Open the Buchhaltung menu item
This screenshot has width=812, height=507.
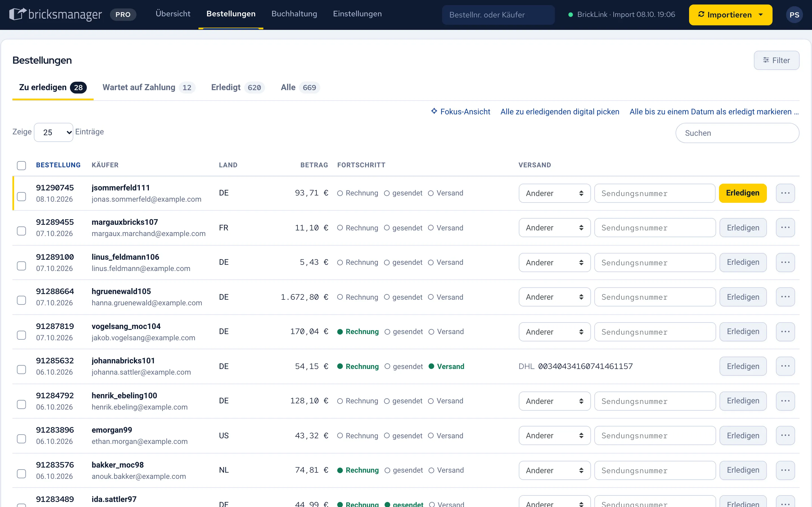[294, 14]
